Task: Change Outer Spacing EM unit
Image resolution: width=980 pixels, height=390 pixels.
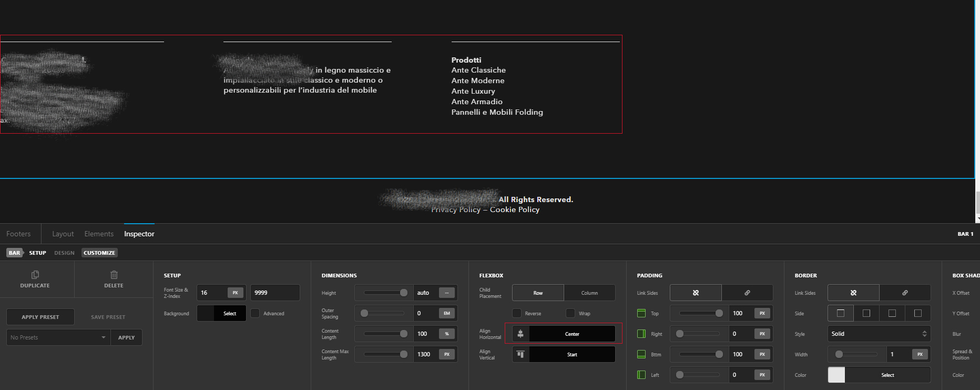Action: 446,313
